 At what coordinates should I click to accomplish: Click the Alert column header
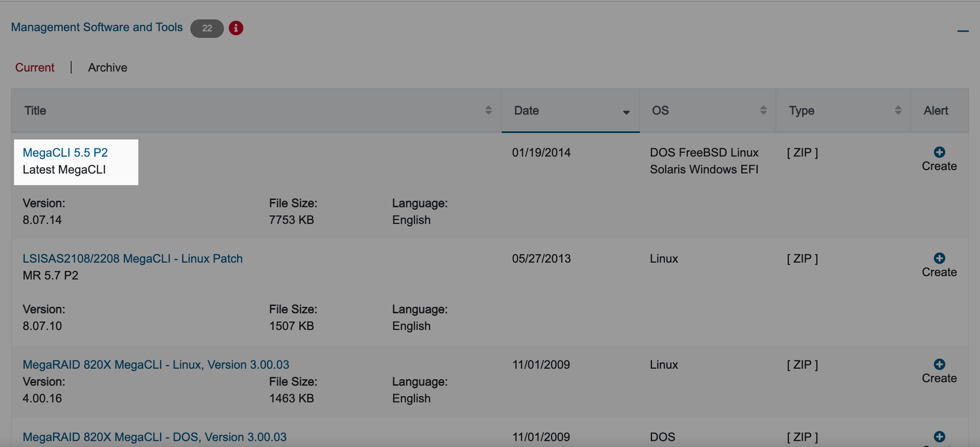point(935,111)
